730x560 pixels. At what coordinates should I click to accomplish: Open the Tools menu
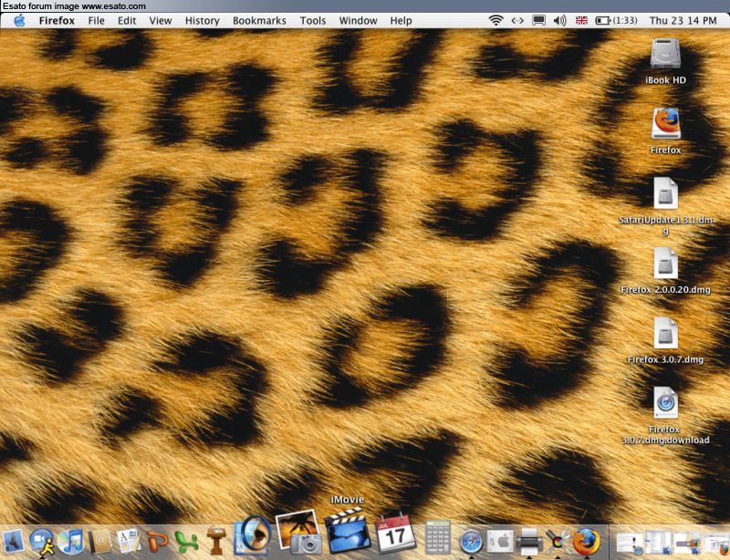tap(312, 20)
